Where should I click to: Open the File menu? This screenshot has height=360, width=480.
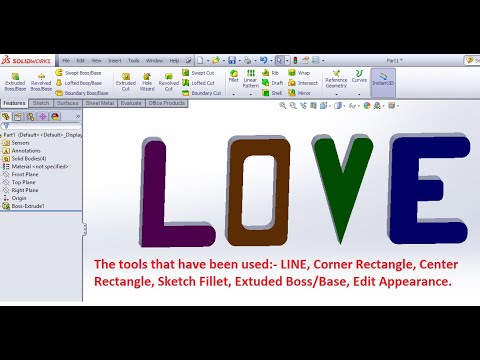(x=66, y=61)
